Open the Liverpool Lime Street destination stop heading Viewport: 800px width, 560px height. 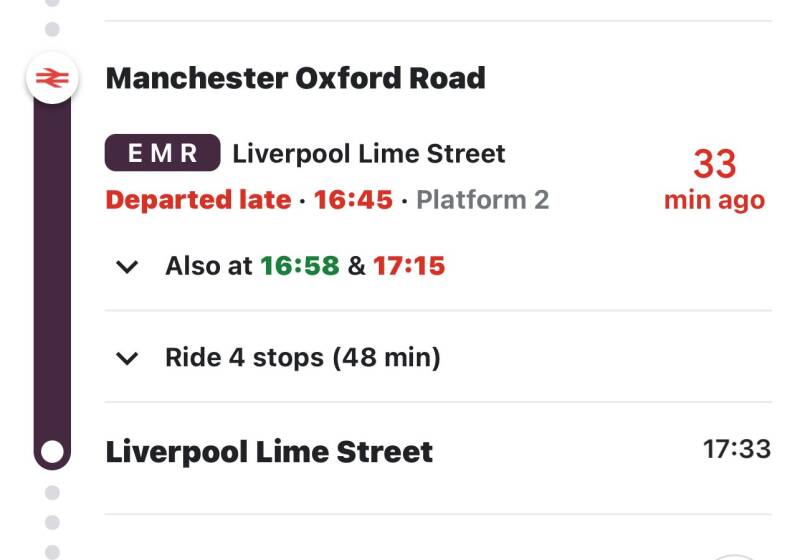pyautogui.click(x=269, y=452)
